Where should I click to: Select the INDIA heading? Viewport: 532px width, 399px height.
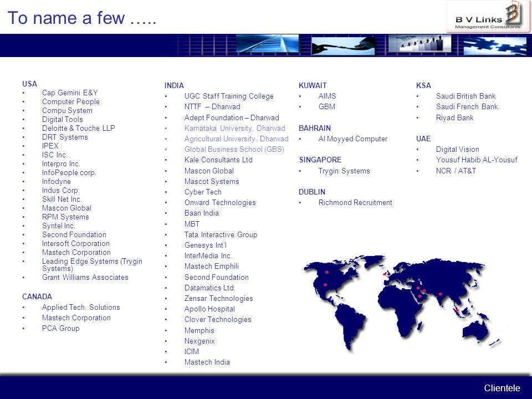coord(174,85)
